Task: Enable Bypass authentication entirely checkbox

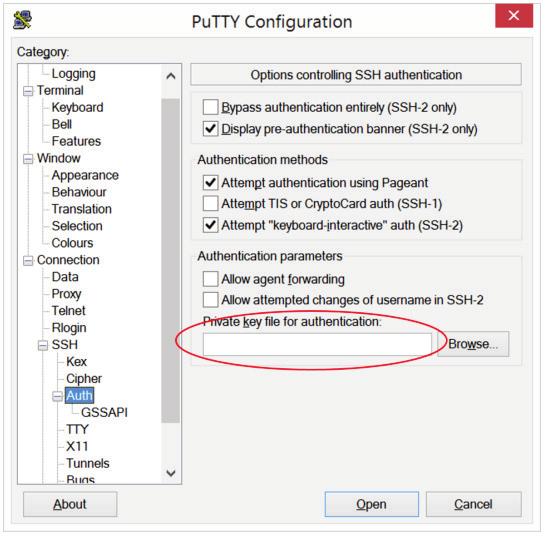Action: pos(211,107)
